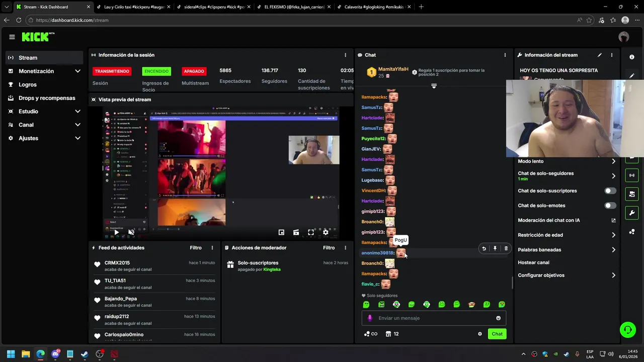Open the user avatar menu in the top bar
This screenshot has height=362, width=644.
click(x=624, y=37)
